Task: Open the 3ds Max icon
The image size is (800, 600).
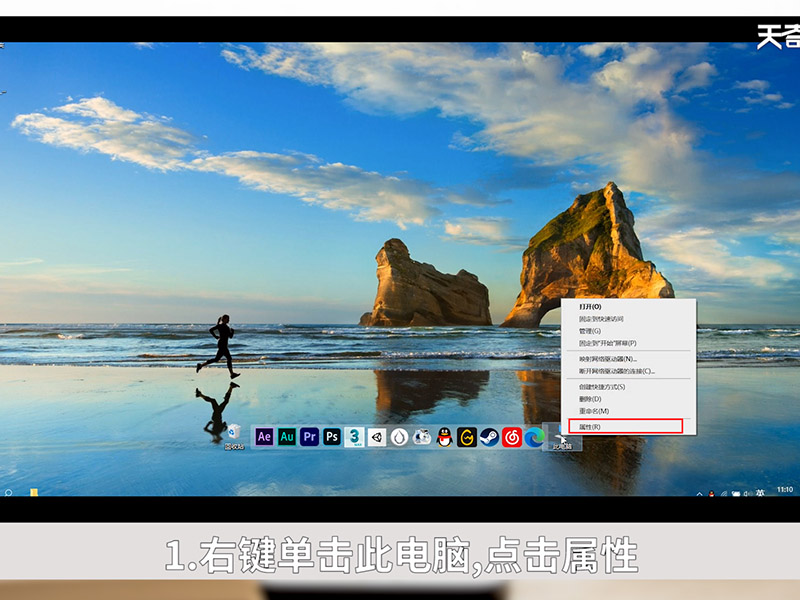Action: tap(355, 437)
